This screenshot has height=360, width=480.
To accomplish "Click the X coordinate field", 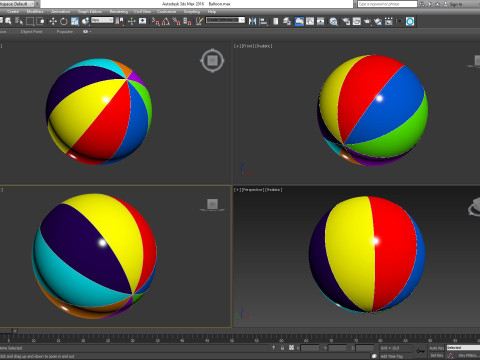I will pyautogui.click(x=310, y=348).
